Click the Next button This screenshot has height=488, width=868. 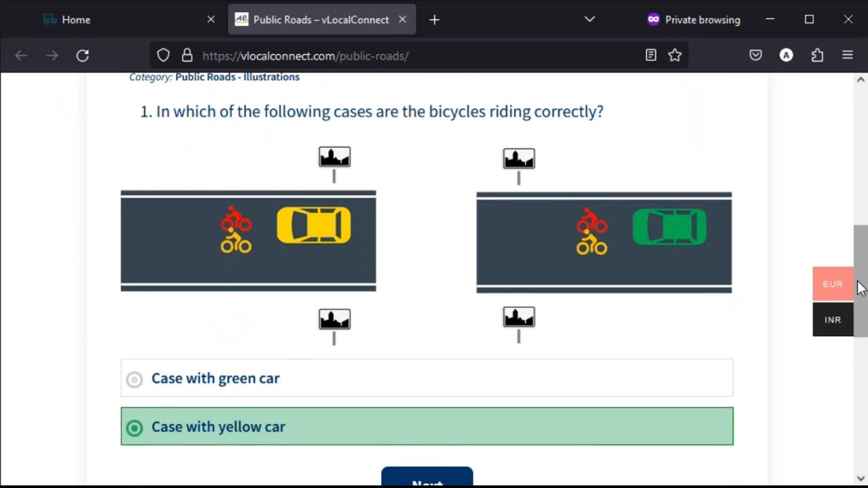(427, 476)
